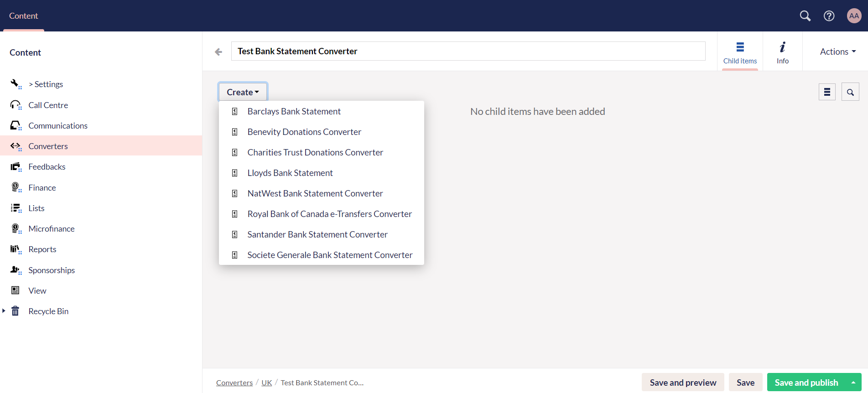
Task: Click the Save and publish button
Action: tap(806, 383)
